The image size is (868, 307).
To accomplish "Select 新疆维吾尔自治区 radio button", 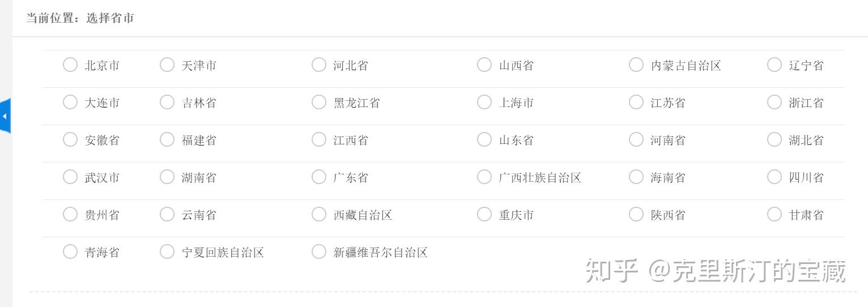I will 319,252.
